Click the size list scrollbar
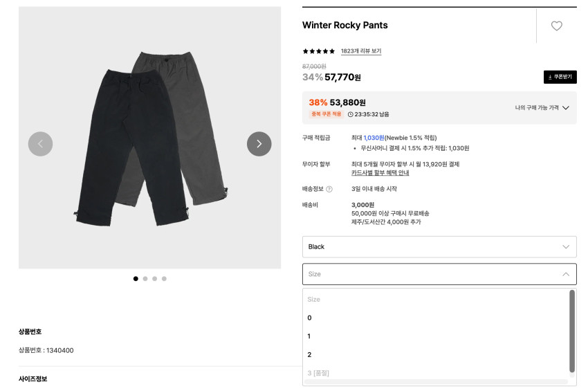This screenshot has width=588, height=391. click(x=572, y=331)
